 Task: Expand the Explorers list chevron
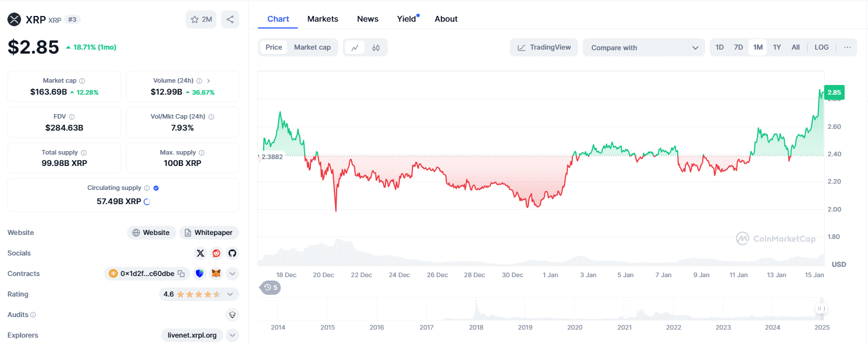[x=232, y=335]
